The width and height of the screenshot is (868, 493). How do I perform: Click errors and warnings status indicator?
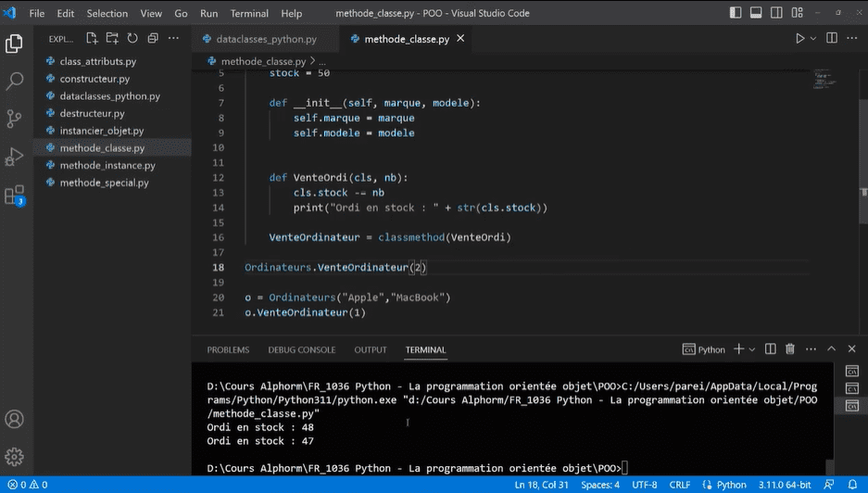28,485
